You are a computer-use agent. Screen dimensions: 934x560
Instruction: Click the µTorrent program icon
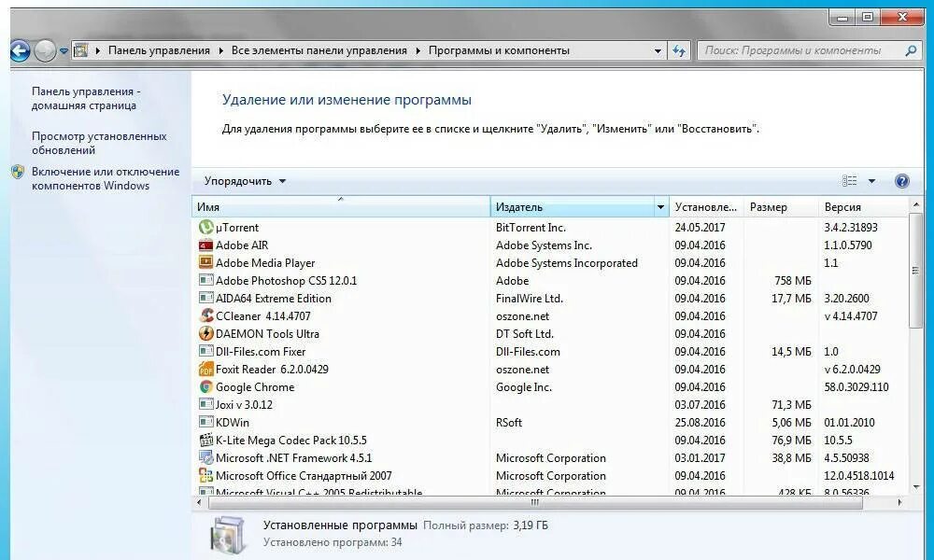point(205,227)
